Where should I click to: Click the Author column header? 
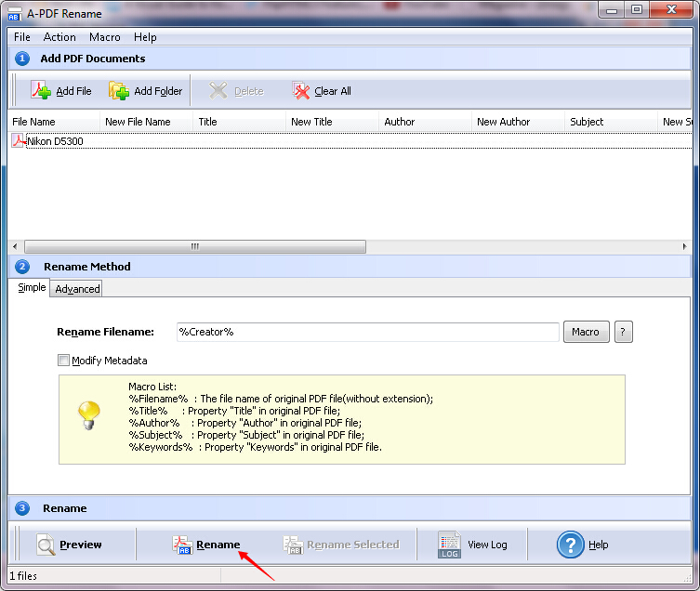(x=425, y=122)
